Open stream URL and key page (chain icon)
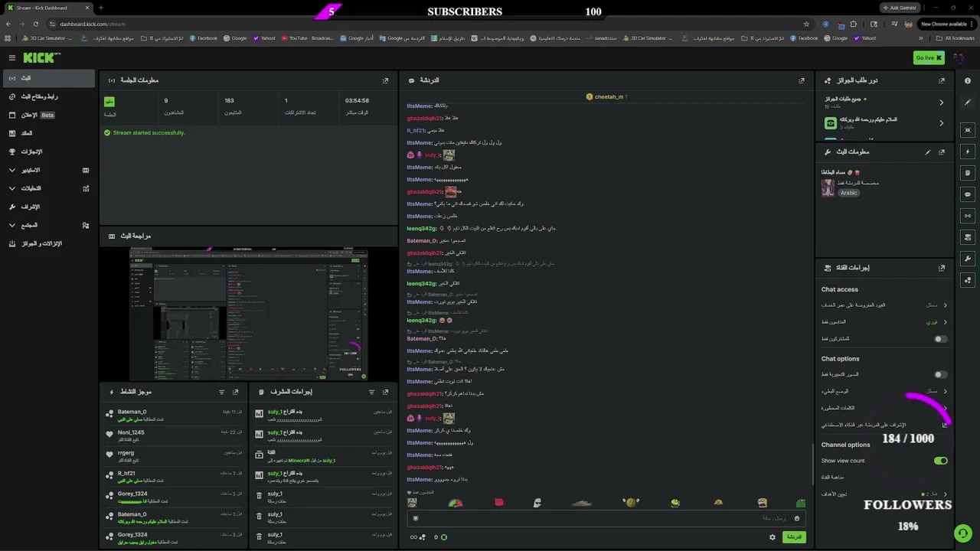The image size is (980, 551). click(49, 96)
